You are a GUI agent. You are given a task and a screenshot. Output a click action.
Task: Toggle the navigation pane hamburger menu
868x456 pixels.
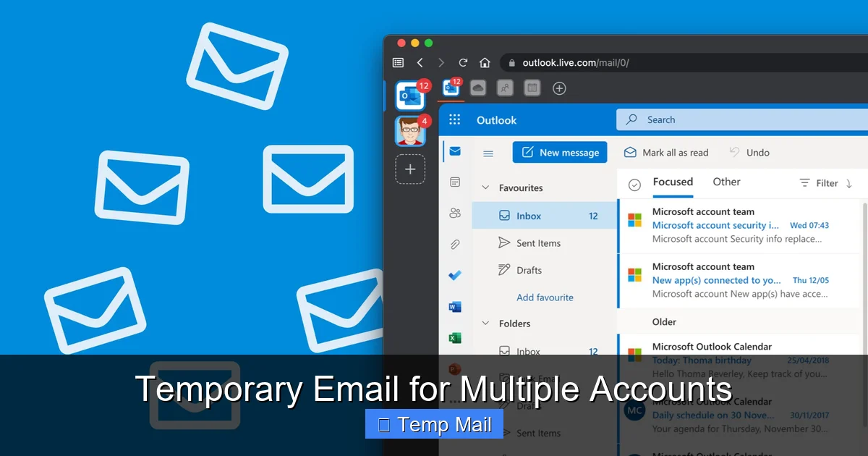(488, 153)
